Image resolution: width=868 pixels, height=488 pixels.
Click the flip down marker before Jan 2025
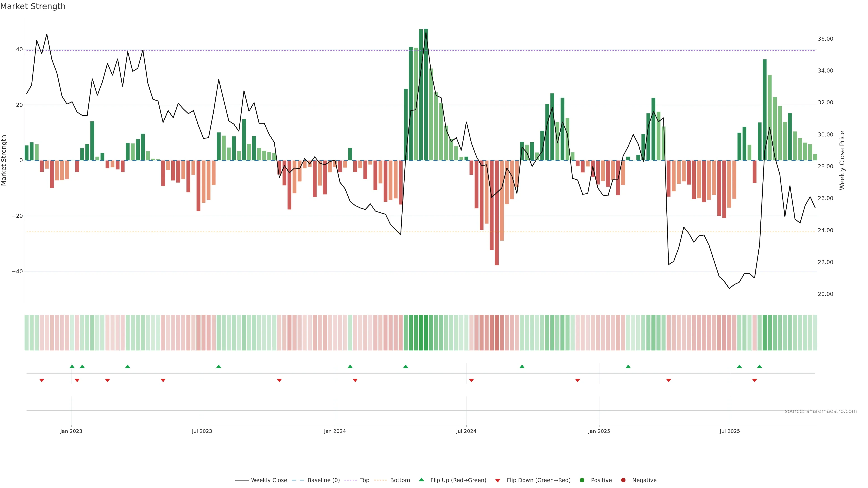point(578,380)
